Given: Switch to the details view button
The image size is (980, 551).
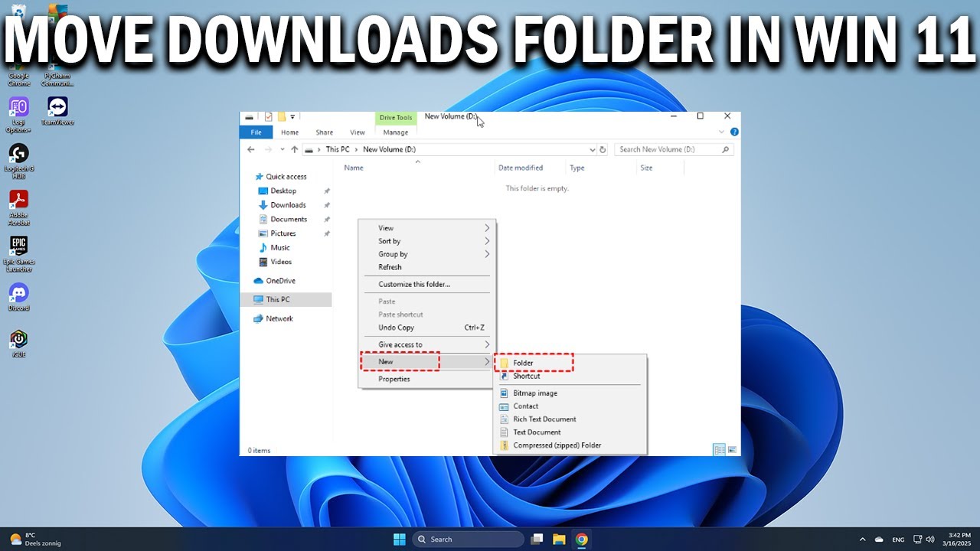Looking at the screenshot, I should (x=719, y=450).
